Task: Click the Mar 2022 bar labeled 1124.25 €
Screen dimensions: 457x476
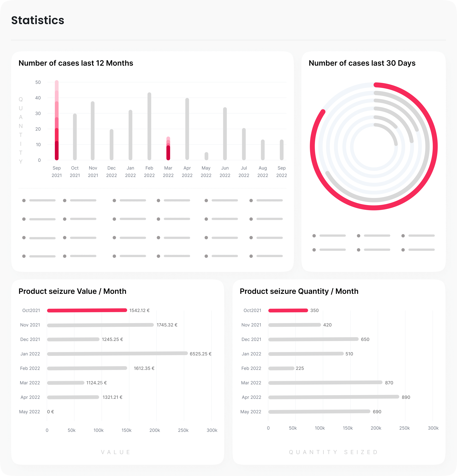Action: point(66,383)
